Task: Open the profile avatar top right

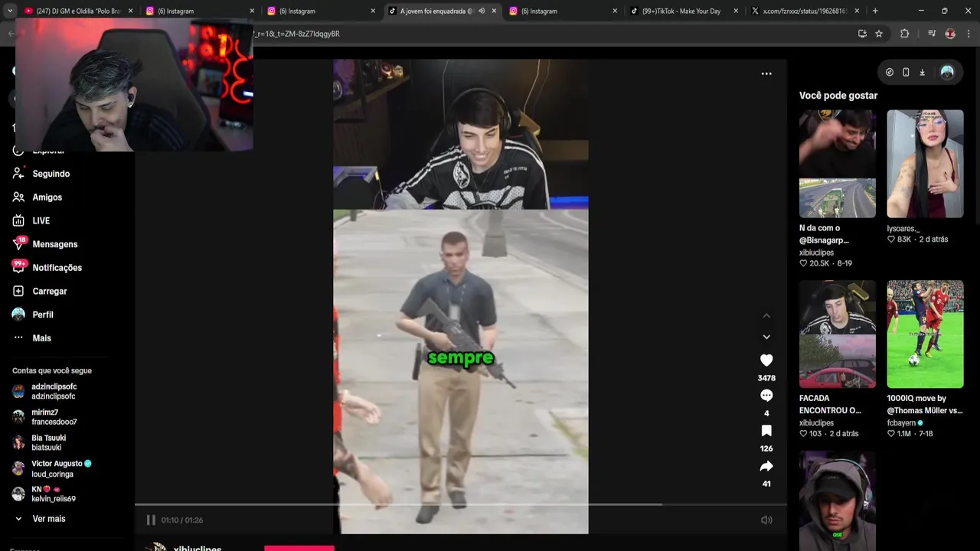Action: click(947, 72)
